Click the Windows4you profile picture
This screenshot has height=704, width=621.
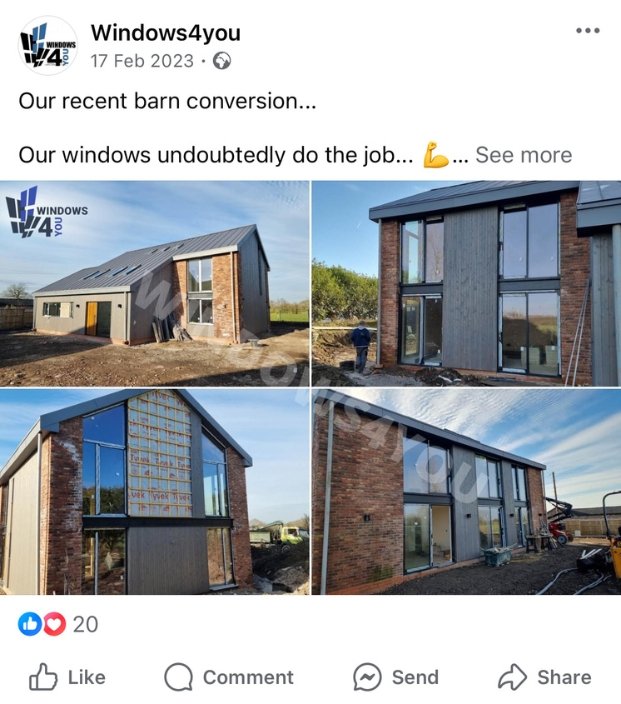[x=48, y=45]
